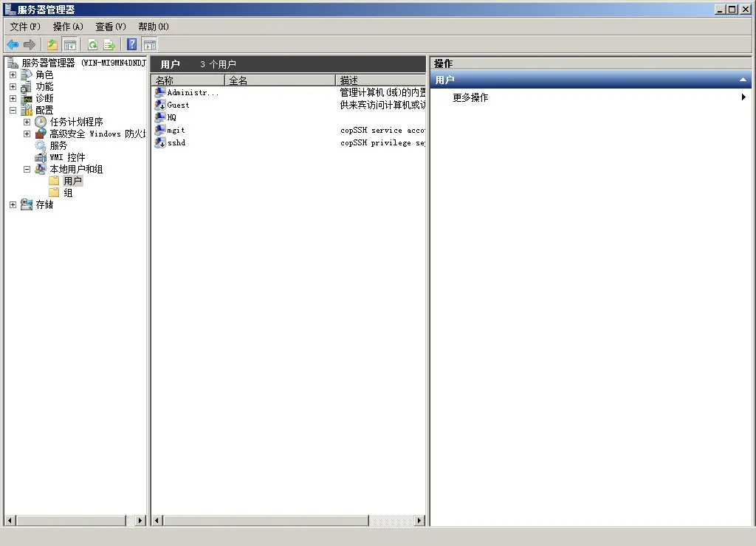Refresh the view using green refresh icon
This screenshot has height=546, width=756.
tap(92, 45)
